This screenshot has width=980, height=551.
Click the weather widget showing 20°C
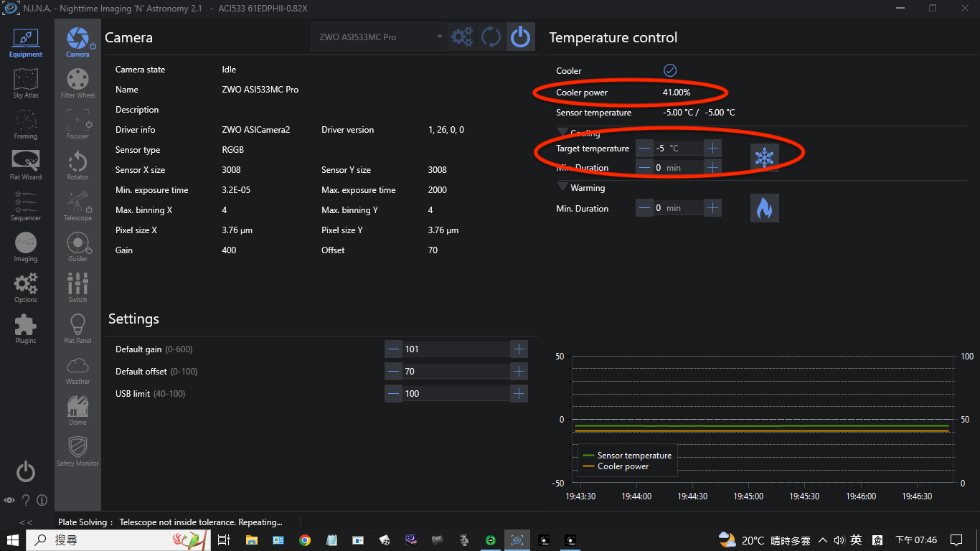click(x=764, y=540)
